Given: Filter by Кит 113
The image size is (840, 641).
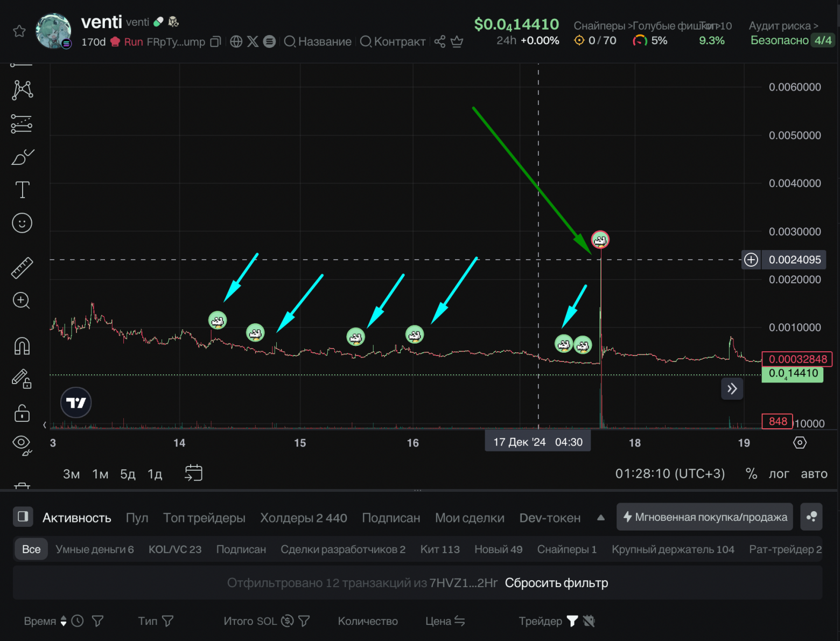Looking at the screenshot, I should [440, 549].
